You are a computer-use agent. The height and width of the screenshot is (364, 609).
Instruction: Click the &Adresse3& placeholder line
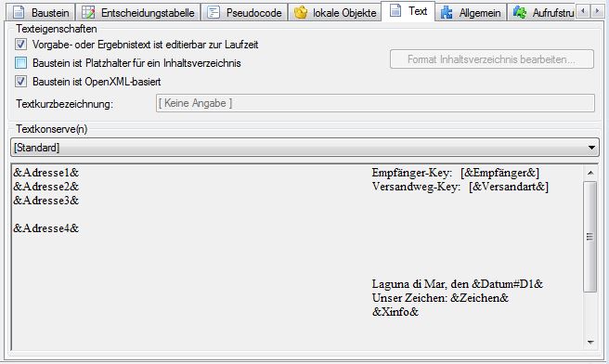point(46,201)
